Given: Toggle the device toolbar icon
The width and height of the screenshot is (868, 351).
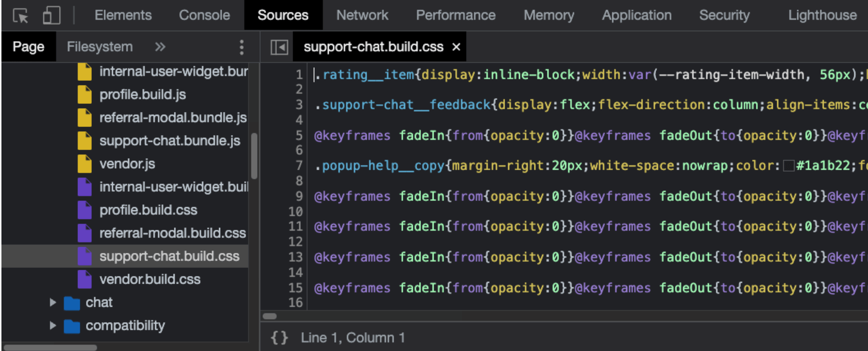Looking at the screenshot, I should (x=51, y=15).
